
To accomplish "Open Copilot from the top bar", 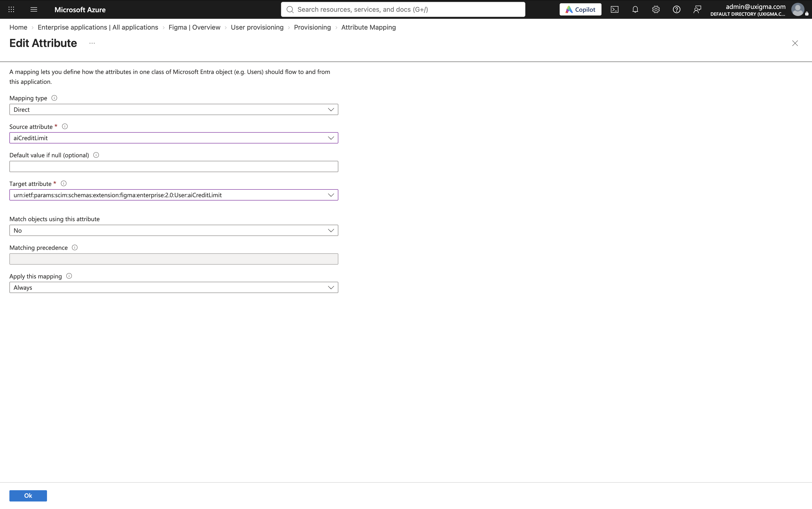I will pos(580,9).
